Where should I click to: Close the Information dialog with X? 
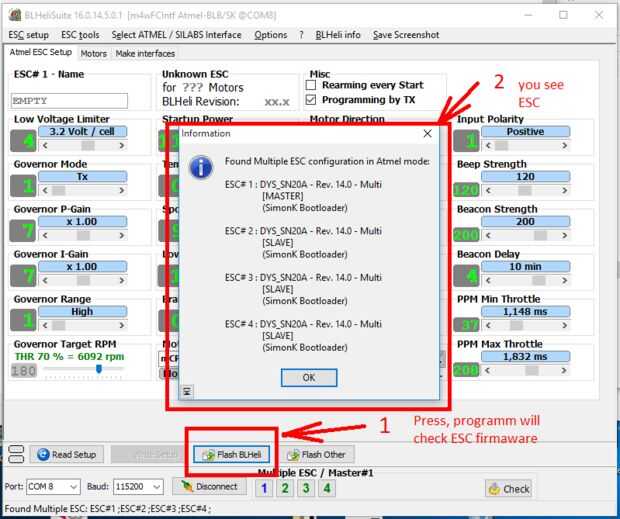(x=427, y=134)
